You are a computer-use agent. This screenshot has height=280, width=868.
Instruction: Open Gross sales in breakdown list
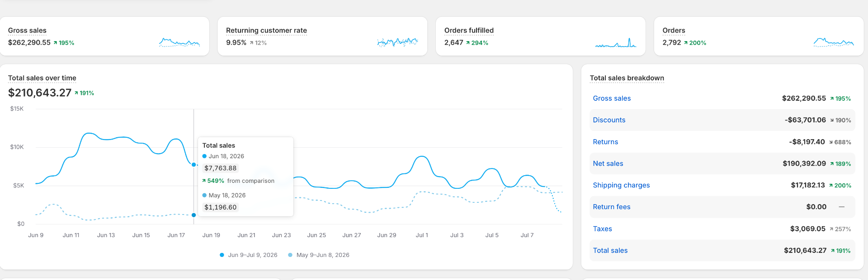612,98
